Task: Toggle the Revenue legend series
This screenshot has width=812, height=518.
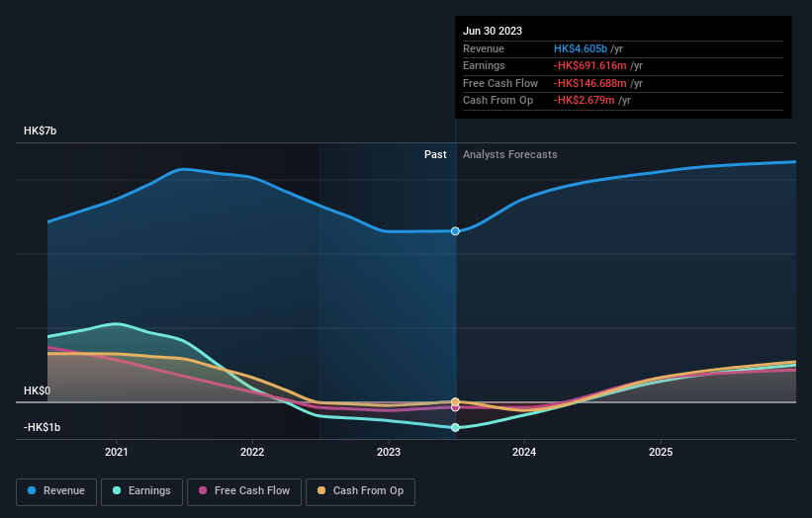Action: pyautogui.click(x=56, y=491)
